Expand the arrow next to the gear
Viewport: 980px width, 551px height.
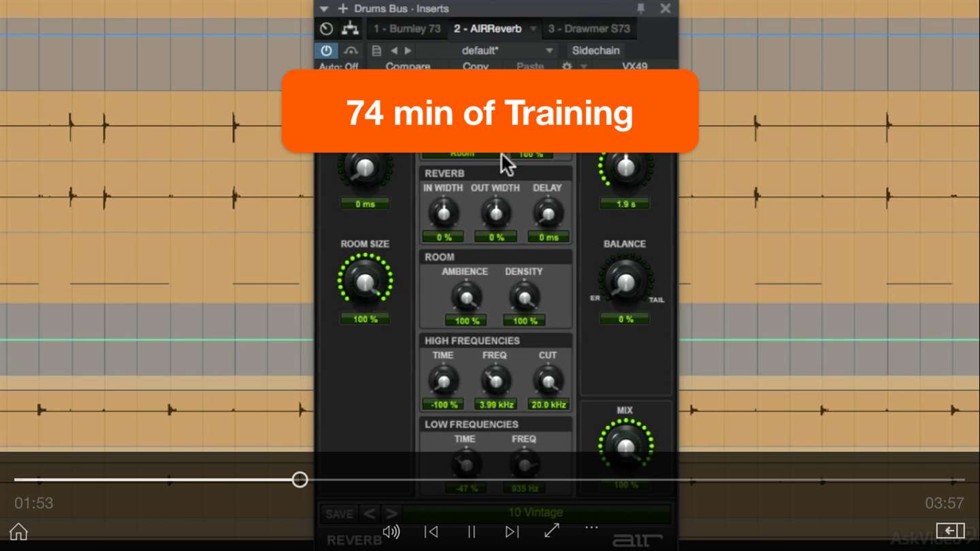point(583,66)
